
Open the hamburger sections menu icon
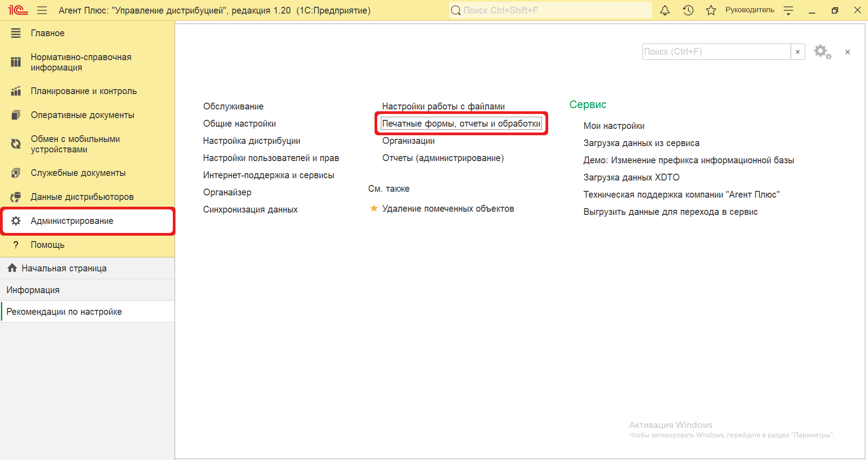42,10
